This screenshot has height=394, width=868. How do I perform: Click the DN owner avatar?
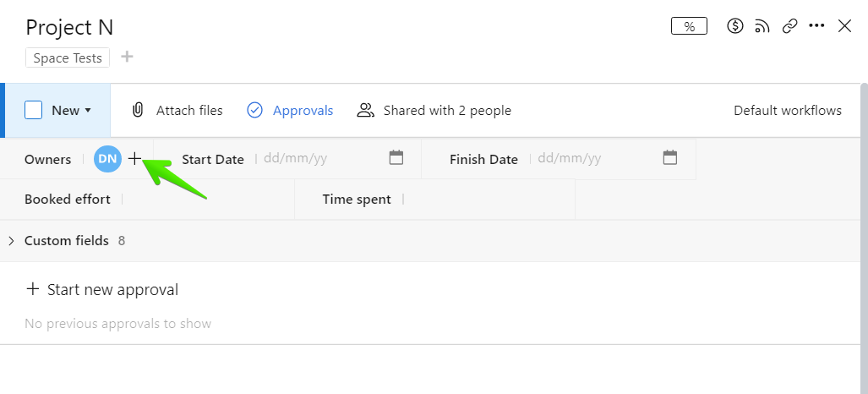107,159
